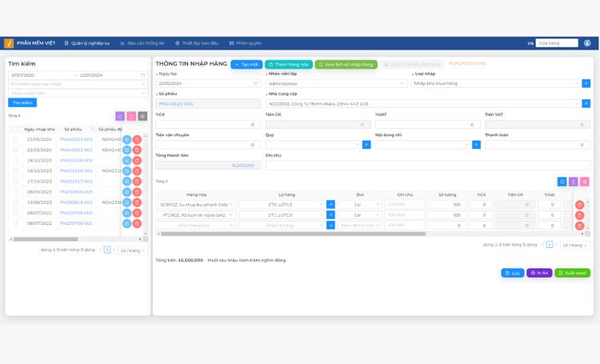Click purple icon above the search results table

click(120, 116)
